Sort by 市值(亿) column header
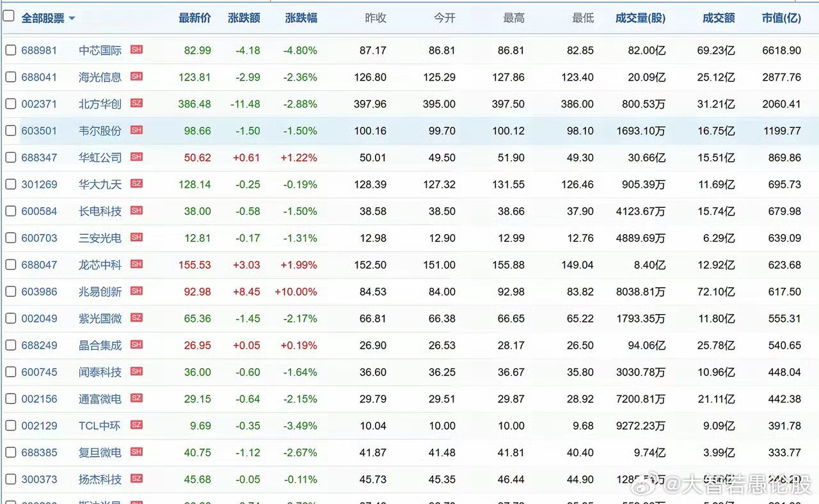Image resolution: width=819 pixels, height=504 pixels. (x=781, y=19)
